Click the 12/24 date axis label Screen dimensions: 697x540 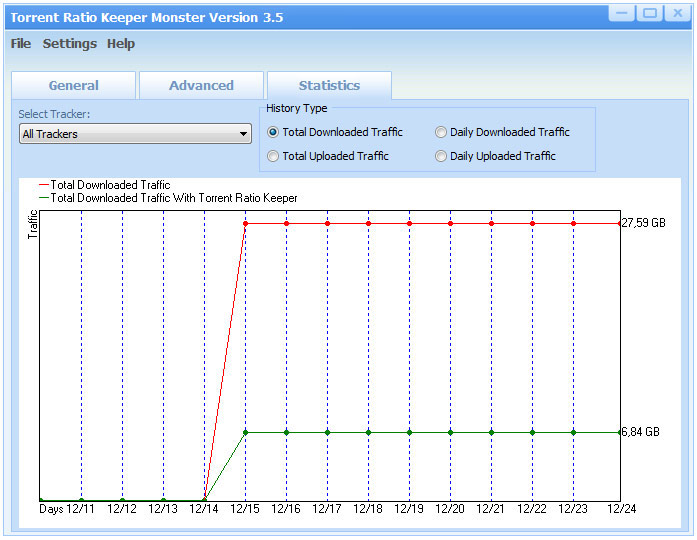(621, 508)
